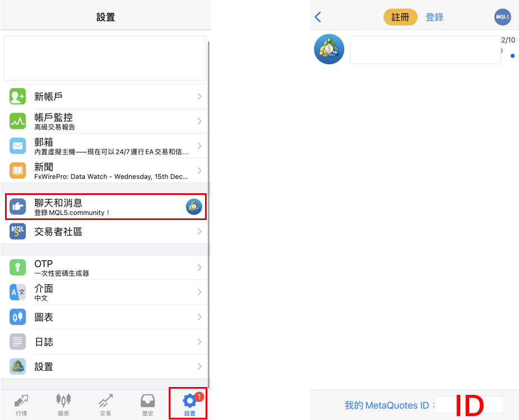Tap 我的 MetaQuotes ID label
This screenshot has height=420, width=519.
[387, 405]
